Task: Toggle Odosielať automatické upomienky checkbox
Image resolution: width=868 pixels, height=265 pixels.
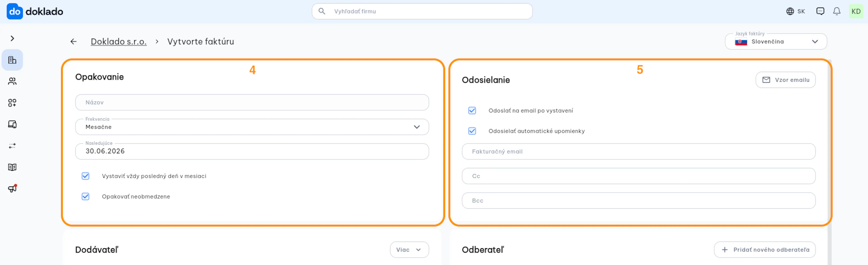Action: (472, 131)
